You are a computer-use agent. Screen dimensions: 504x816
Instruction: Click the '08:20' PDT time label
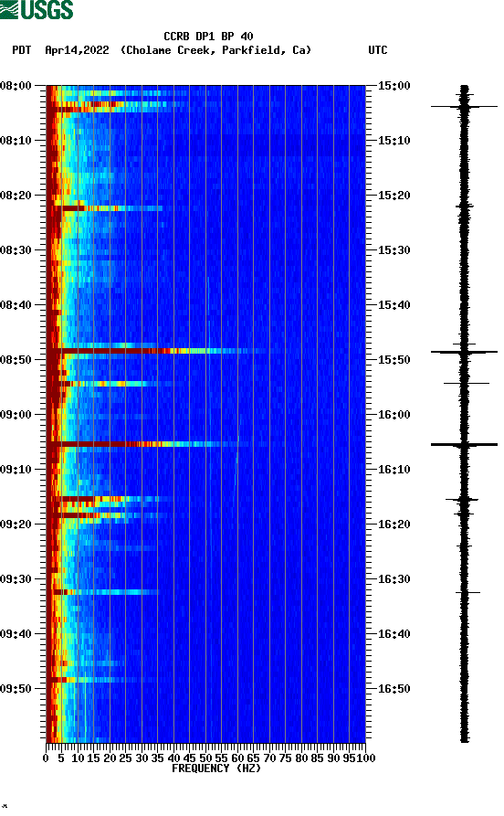pos(16,196)
